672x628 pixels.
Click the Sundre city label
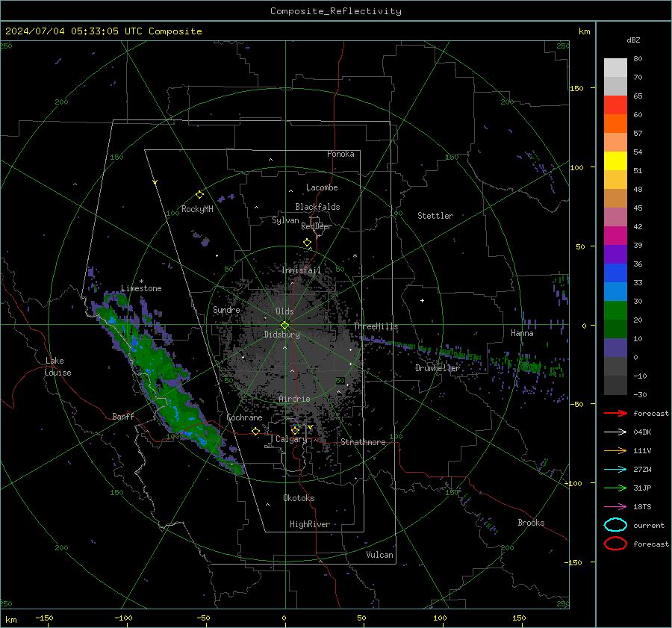click(x=226, y=309)
